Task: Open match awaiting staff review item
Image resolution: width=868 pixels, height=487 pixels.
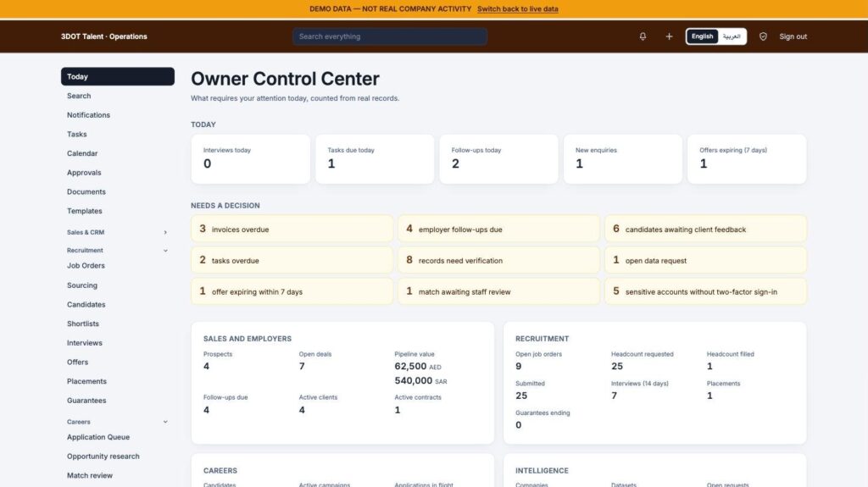Action: (498, 291)
